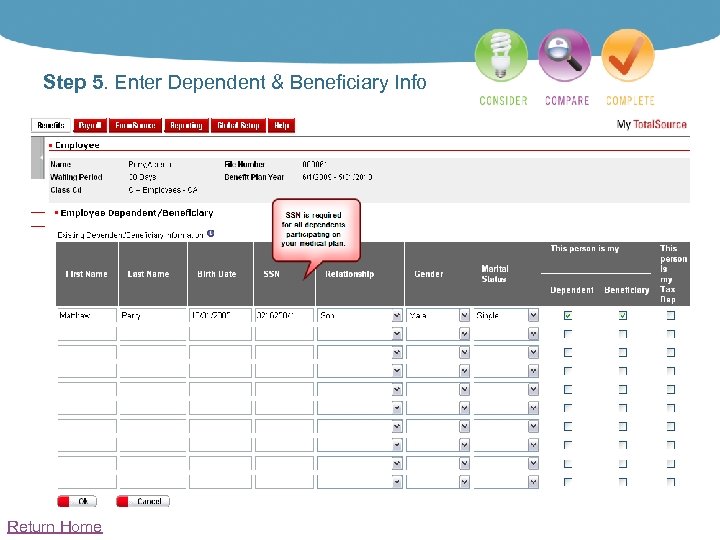Click the Complete checkmark icon
The width and height of the screenshot is (720, 540).
pyautogui.click(x=628, y=56)
